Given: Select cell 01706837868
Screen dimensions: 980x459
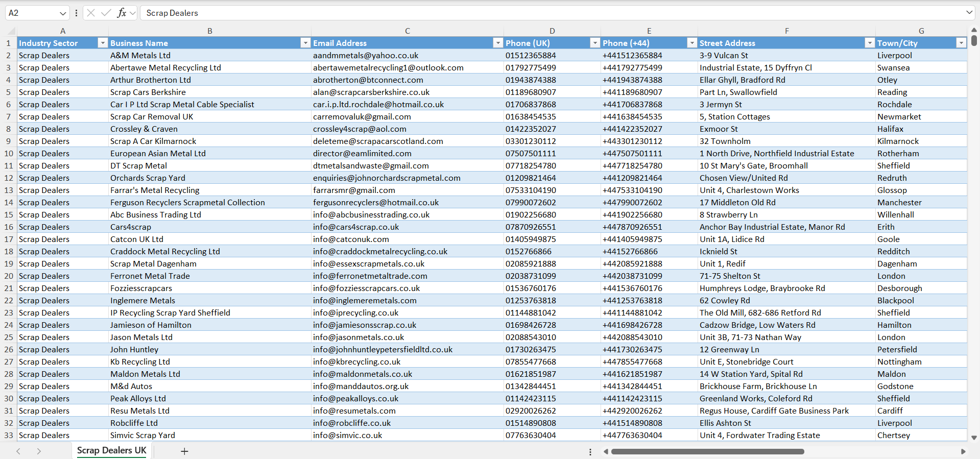Looking at the screenshot, I should click(552, 104).
